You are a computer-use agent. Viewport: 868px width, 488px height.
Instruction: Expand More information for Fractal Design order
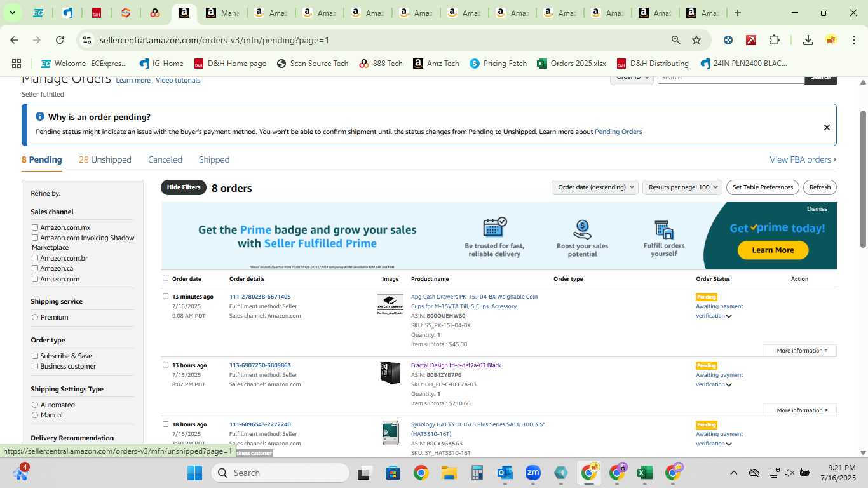800,410
